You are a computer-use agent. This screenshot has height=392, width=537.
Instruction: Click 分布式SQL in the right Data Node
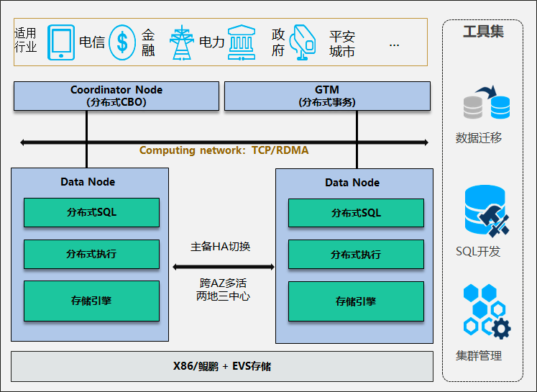tap(356, 213)
